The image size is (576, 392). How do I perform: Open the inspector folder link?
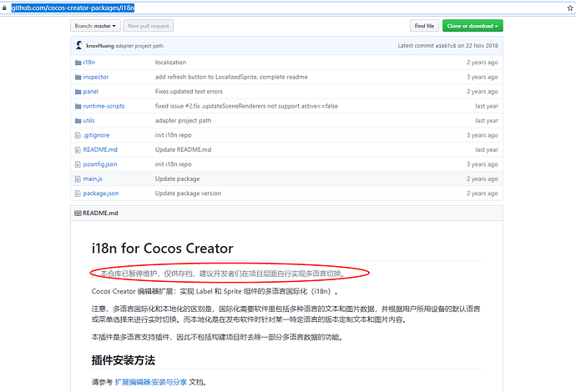pyautogui.click(x=96, y=77)
